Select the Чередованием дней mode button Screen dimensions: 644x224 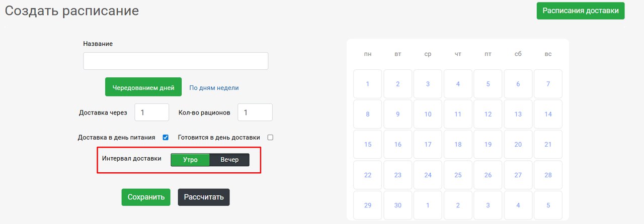[143, 87]
